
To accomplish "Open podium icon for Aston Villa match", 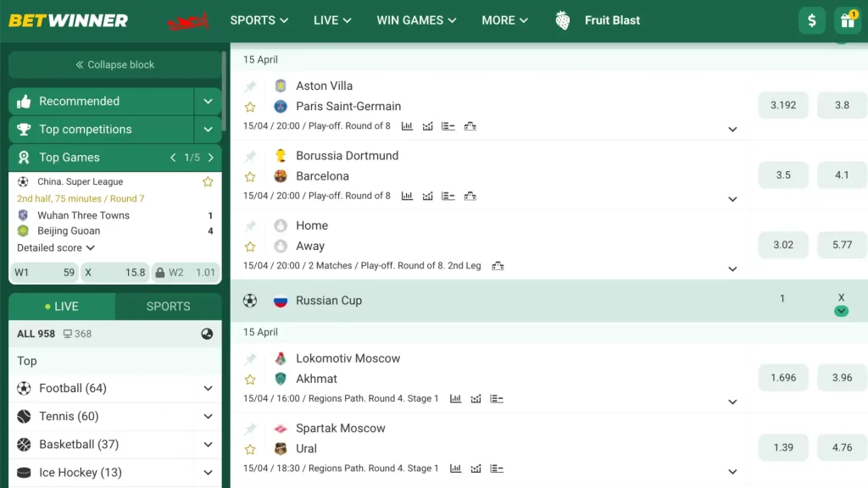I will click(470, 126).
